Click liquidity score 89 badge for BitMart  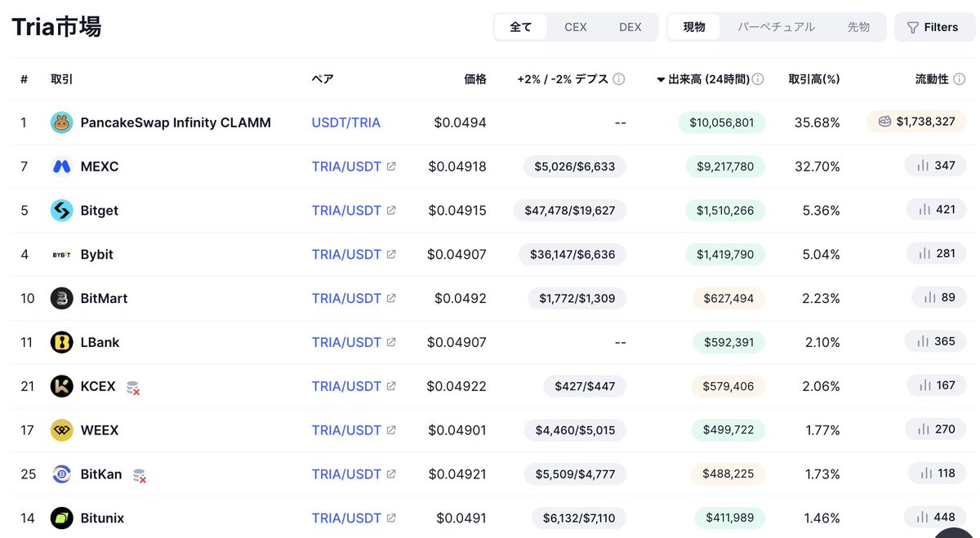(938, 297)
